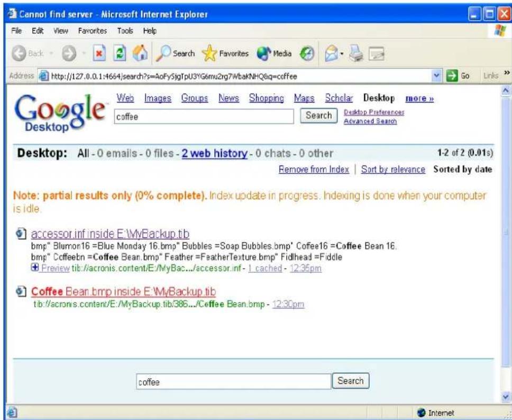Click IE icon in title bar

(x=12, y=14)
